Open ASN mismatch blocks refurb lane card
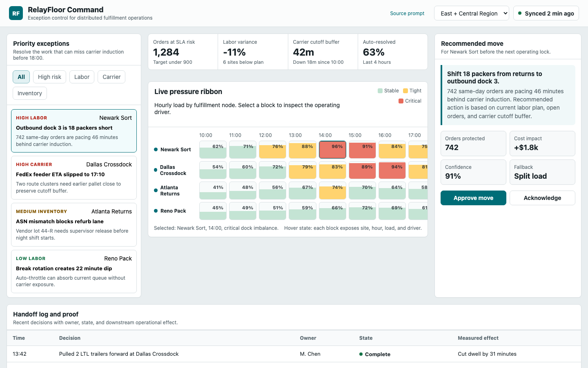Screen dimensions: 588x368 (x=74, y=224)
